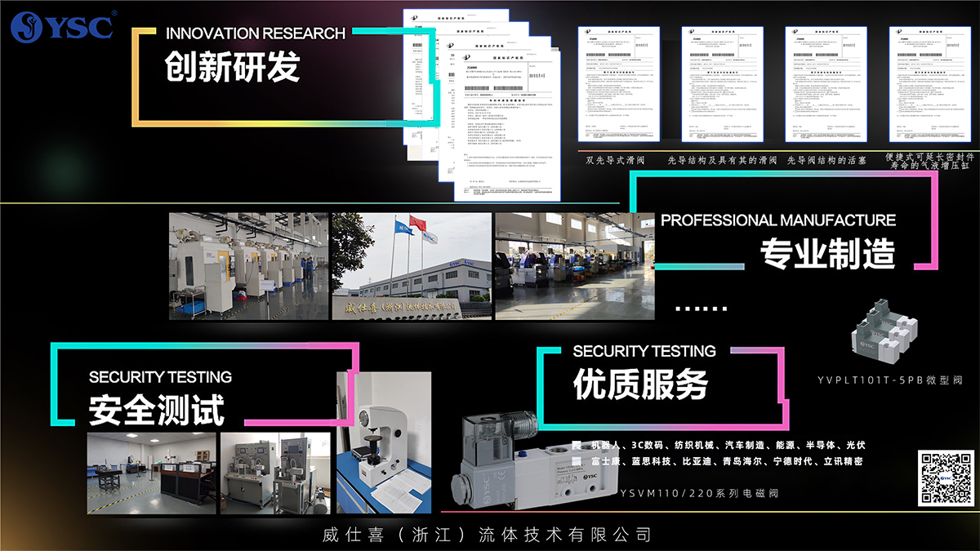View the factory building photo with flags
Image resolution: width=980 pixels, height=551 pixels.
[x=411, y=266]
